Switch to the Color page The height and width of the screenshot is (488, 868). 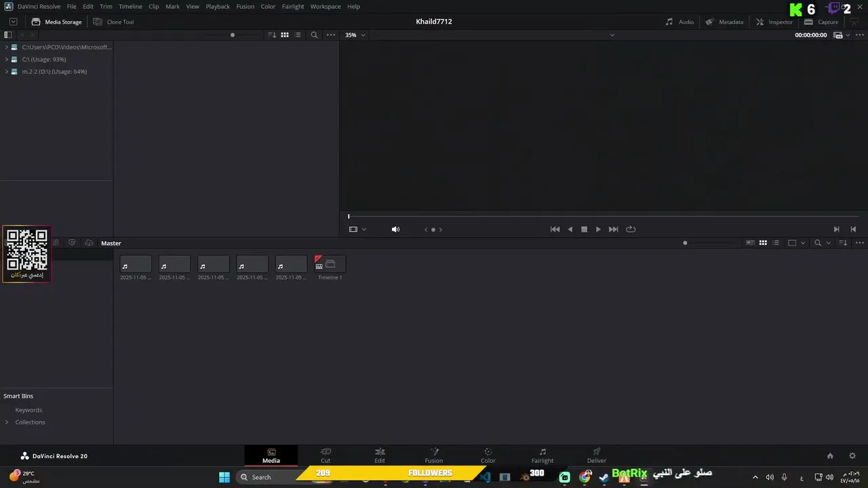488,455
